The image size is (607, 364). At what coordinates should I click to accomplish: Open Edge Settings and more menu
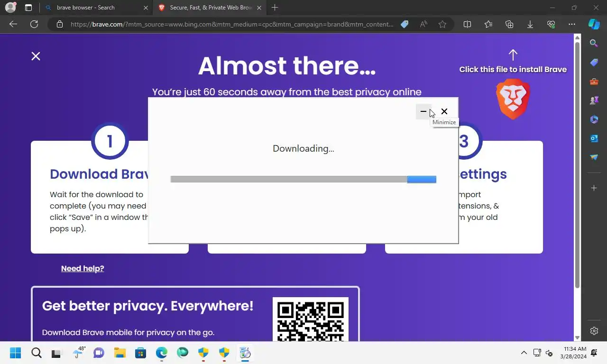click(x=572, y=24)
